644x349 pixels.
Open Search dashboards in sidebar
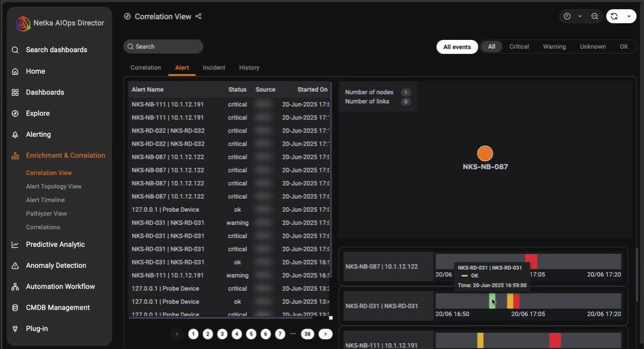pyautogui.click(x=56, y=50)
